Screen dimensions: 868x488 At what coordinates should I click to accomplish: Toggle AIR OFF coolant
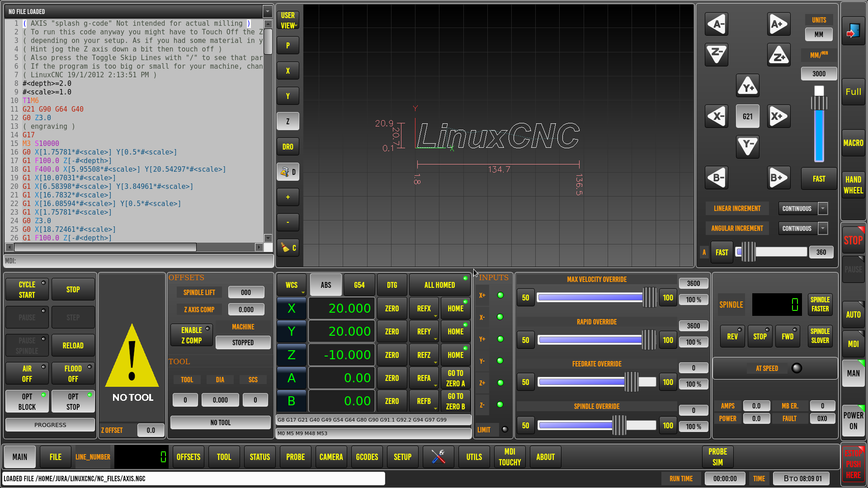[27, 374]
